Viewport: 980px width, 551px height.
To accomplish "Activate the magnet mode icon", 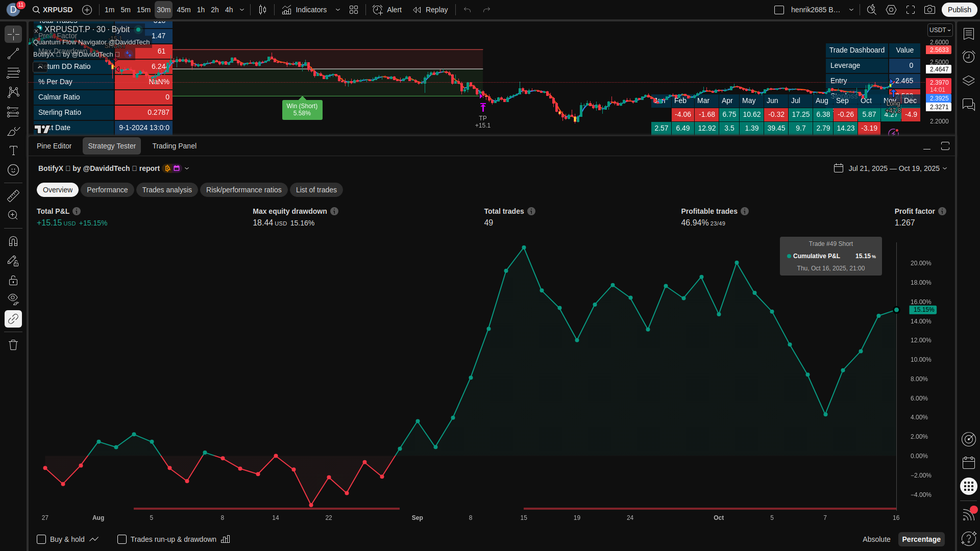I will [x=13, y=241].
